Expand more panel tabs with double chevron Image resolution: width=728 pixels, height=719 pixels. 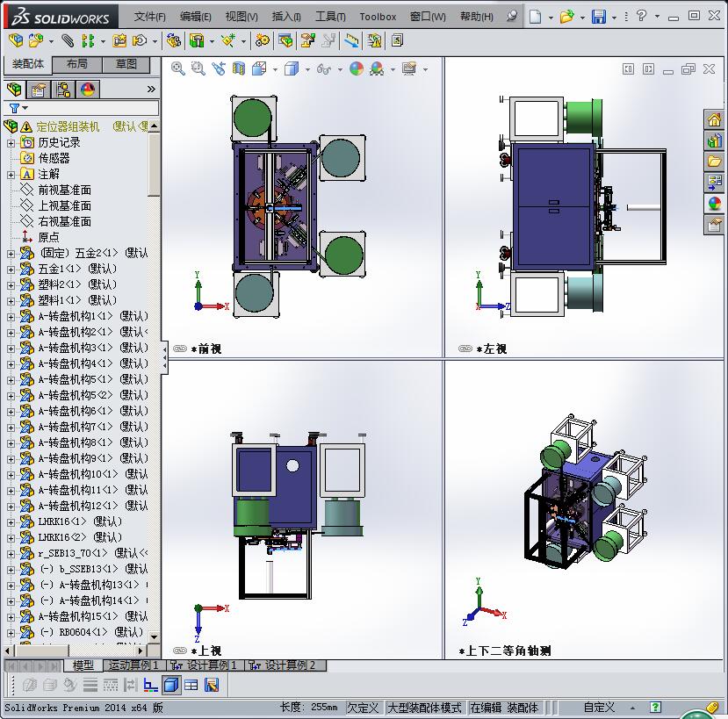pyautogui.click(x=151, y=90)
